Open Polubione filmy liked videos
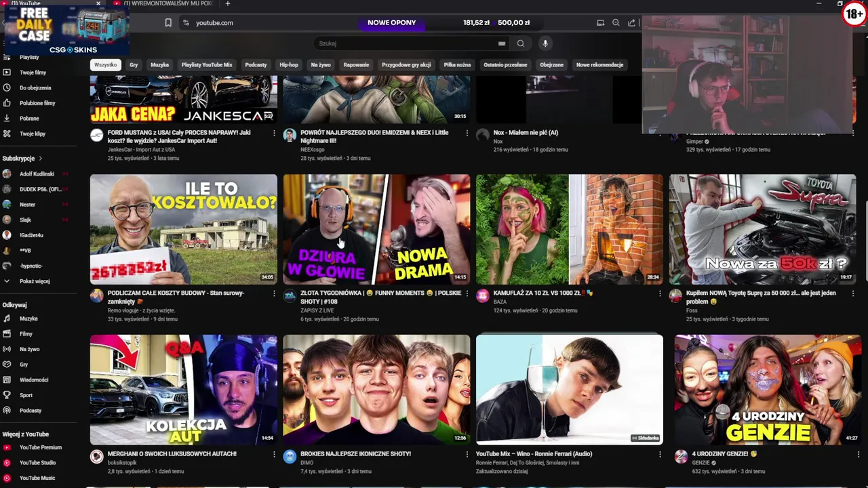Image resolution: width=868 pixels, height=488 pixels. pyautogui.click(x=37, y=103)
